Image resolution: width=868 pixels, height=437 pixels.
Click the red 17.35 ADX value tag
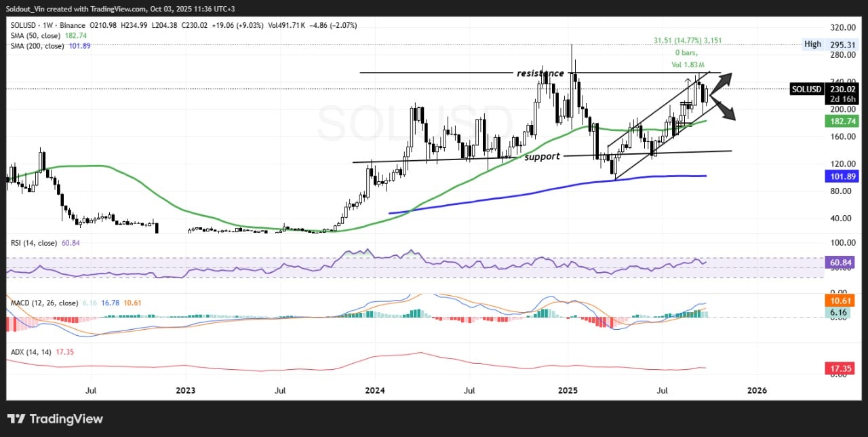(841, 368)
